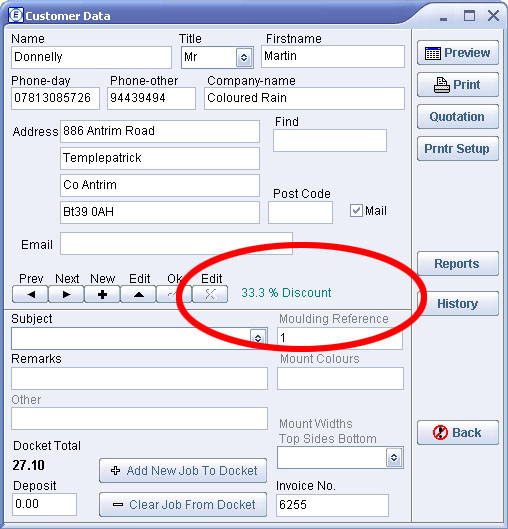
Task: Click Clear Job From Docket
Action: [183, 504]
